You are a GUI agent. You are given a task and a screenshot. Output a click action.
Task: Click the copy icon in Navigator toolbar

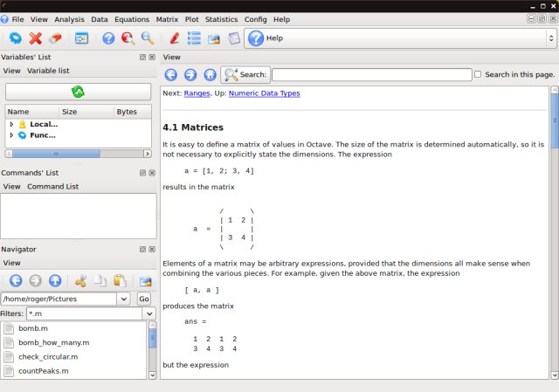point(100,281)
